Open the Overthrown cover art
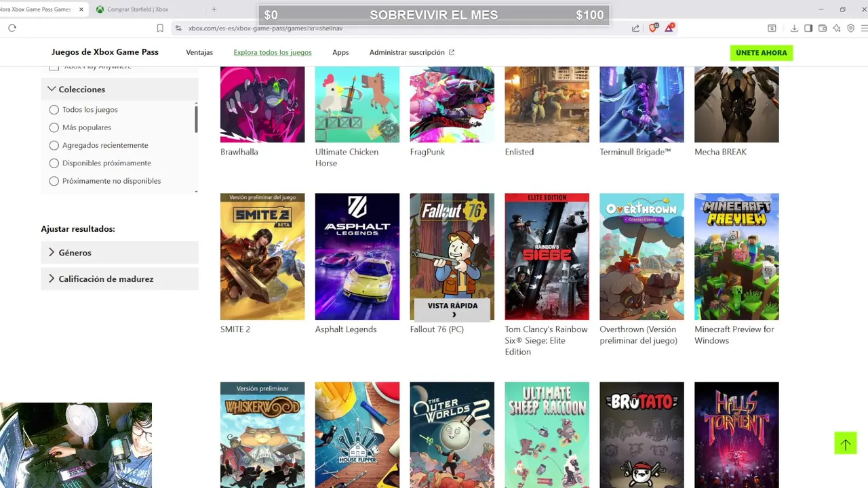The image size is (868, 488). pos(642,256)
